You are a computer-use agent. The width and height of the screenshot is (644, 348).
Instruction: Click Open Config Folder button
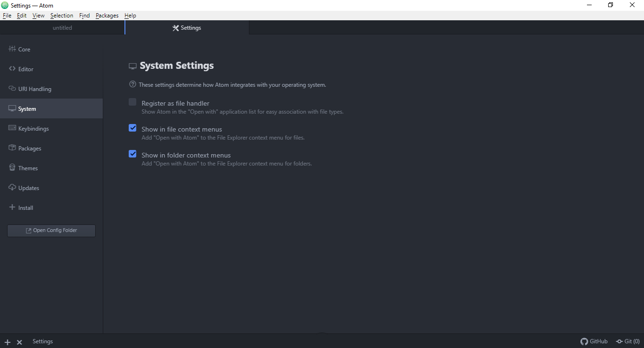(x=51, y=231)
